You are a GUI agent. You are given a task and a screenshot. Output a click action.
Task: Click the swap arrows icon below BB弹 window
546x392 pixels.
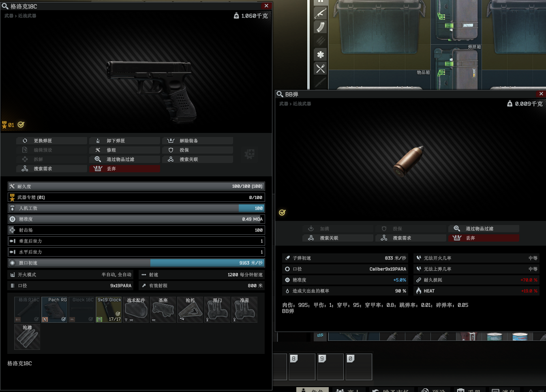[320, 335]
